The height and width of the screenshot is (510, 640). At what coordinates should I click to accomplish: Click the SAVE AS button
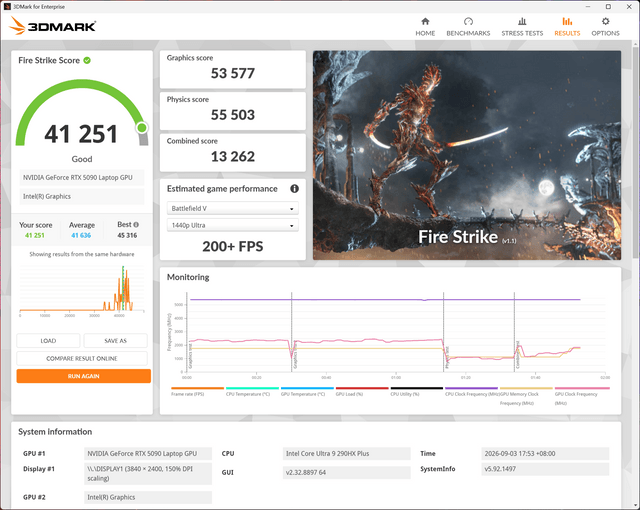(x=116, y=341)
